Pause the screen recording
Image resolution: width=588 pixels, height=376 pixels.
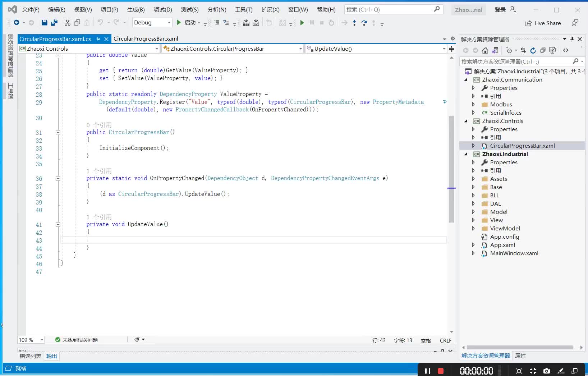pos(428,371)
